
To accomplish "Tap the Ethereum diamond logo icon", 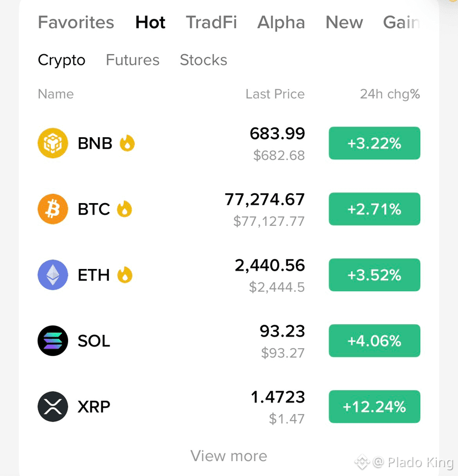I will [53, 275].
